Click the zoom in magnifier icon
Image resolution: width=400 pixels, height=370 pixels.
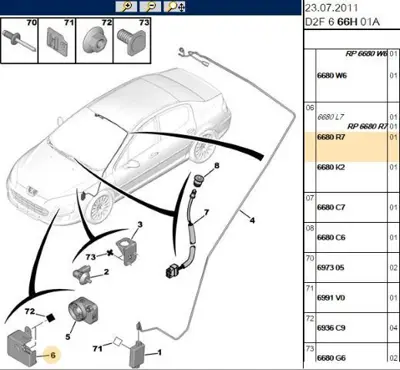[x=126, y=7]
